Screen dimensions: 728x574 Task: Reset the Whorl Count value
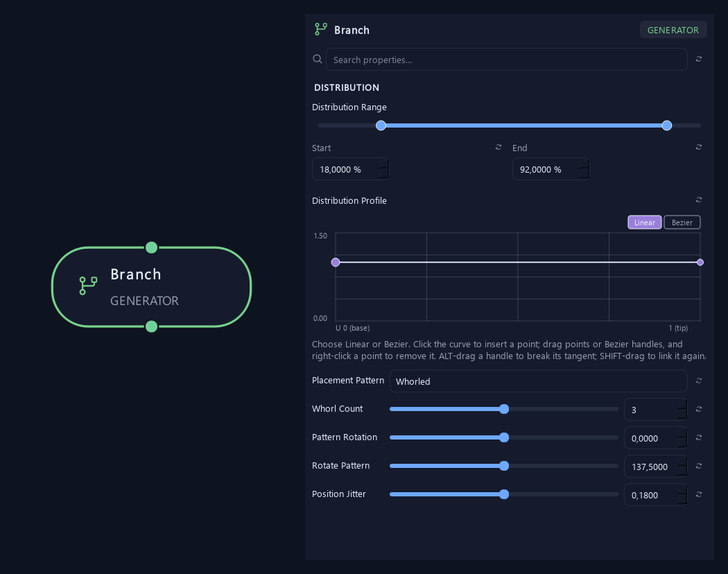[x=699, y=409]
